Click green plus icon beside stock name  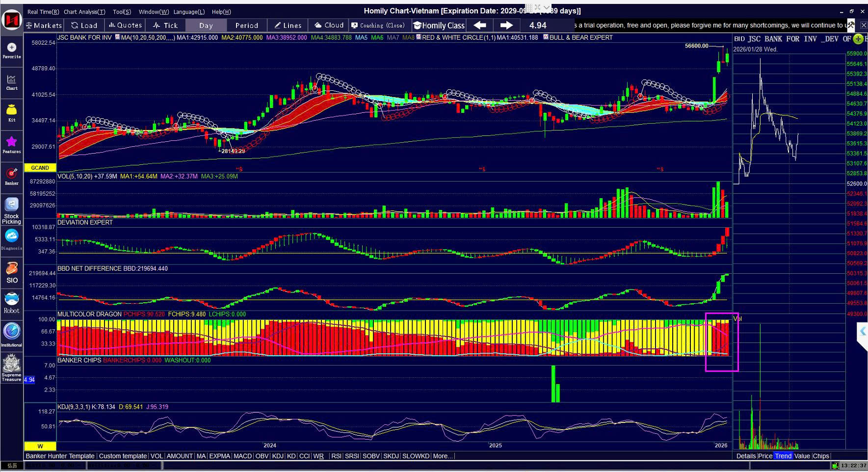(x=858, y=39)
